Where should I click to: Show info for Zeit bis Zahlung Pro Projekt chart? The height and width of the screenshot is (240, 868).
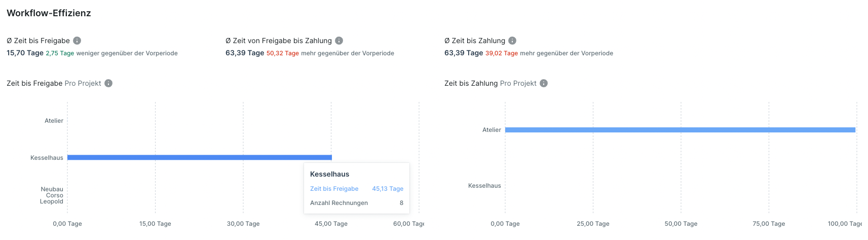tap(544, 83)
